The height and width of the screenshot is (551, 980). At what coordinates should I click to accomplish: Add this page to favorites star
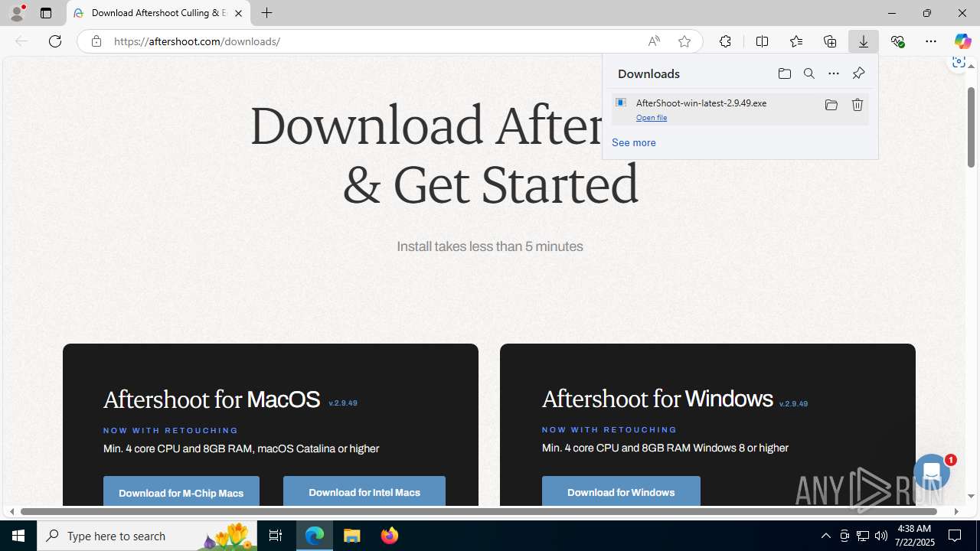point(684,41)
